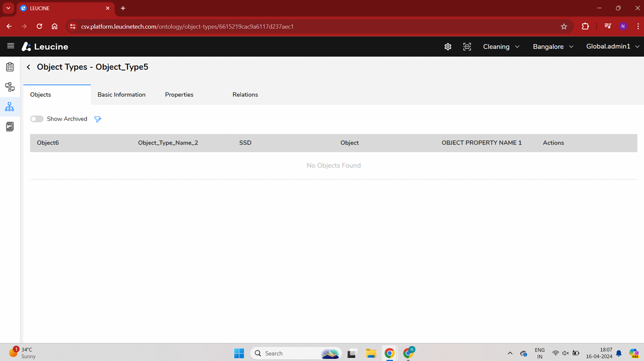Open the Chrome three-dot menu
644x361 pixels.
pyautogui.click(x=638, y=26)
